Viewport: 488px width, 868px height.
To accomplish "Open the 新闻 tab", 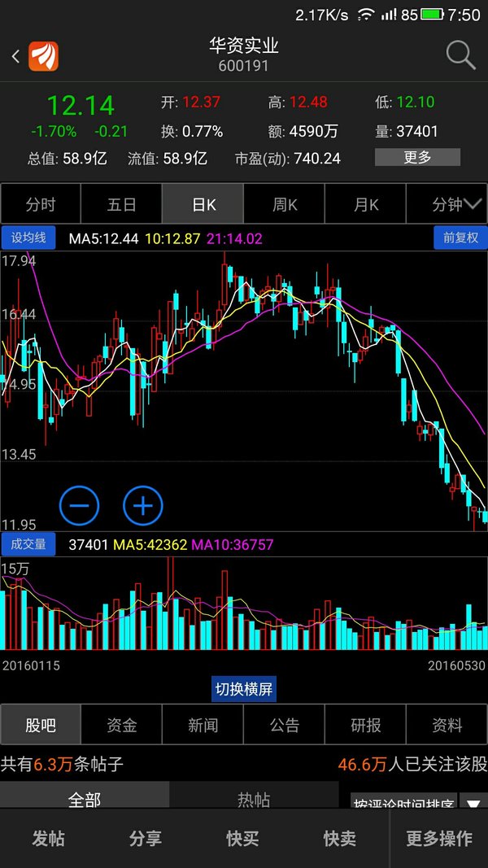I will [x=203, y=725].
